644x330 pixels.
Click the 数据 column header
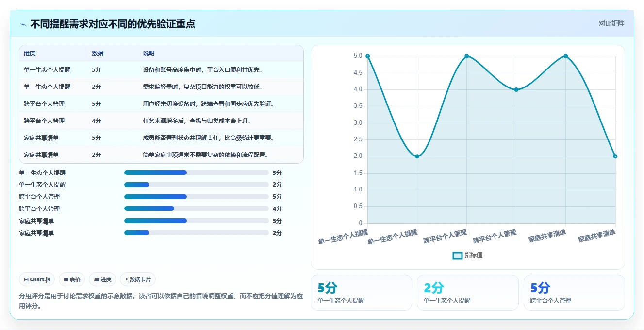point(98,53)
